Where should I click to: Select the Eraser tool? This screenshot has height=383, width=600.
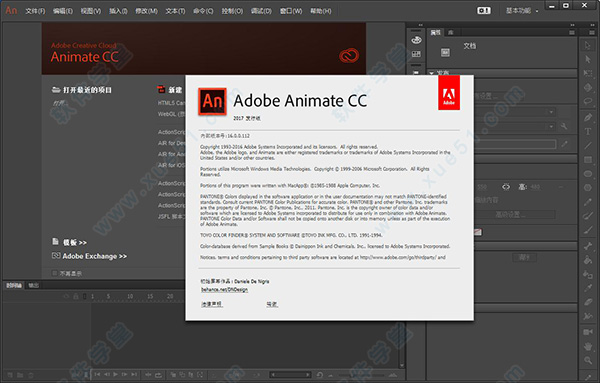coord(588,302)
